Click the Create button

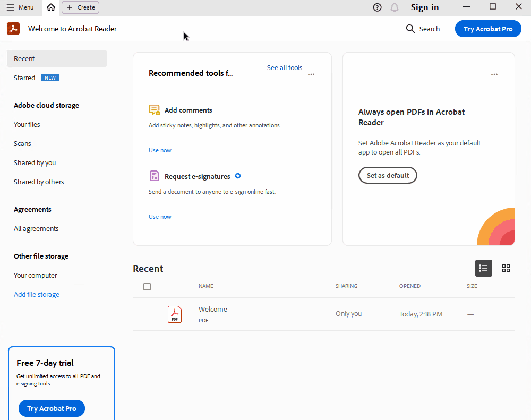coord(81,7)
